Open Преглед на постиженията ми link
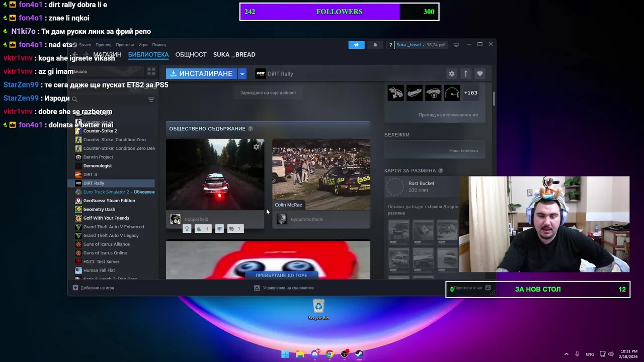 [448, 115]
